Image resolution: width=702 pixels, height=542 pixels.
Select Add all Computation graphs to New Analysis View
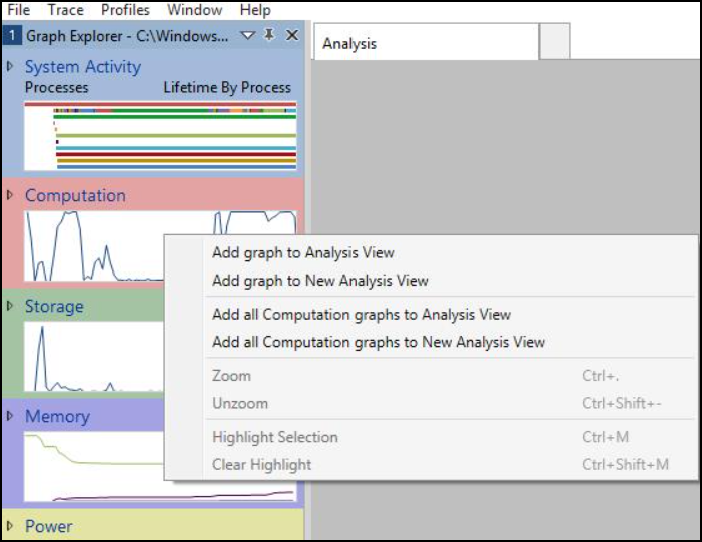(378, 342)
